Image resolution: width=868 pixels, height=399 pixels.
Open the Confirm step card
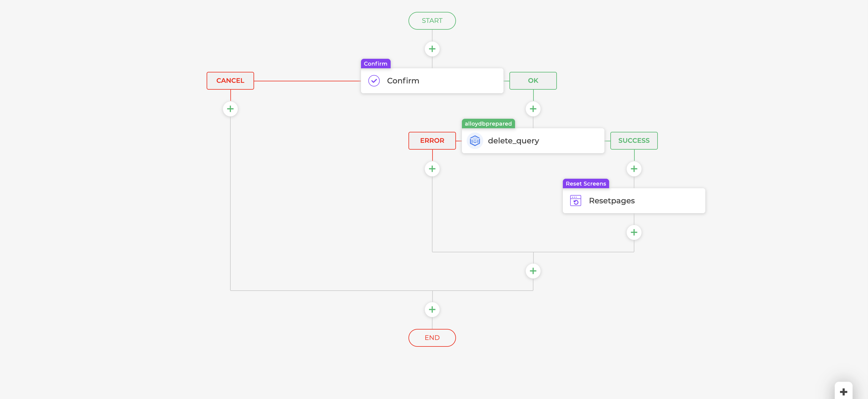pos(432,80)
